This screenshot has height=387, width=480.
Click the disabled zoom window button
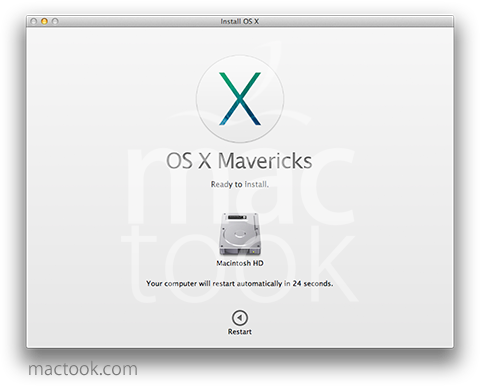click(55, 21)
